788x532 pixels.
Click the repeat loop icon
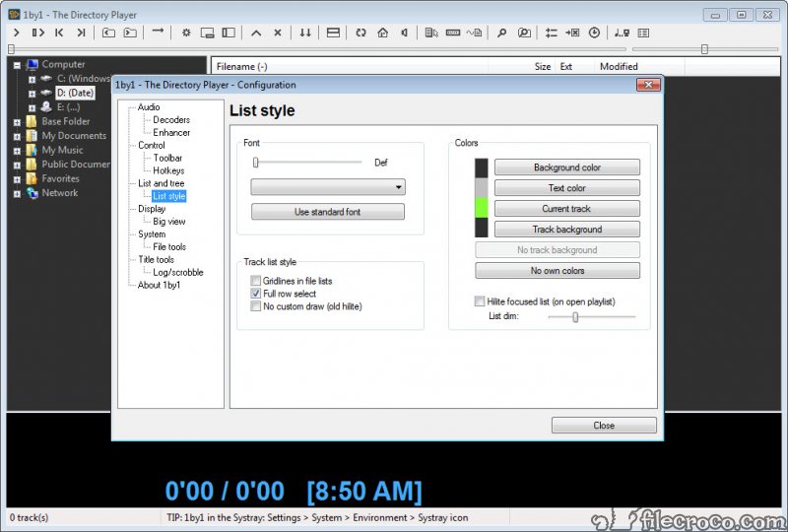coord(361,33)
